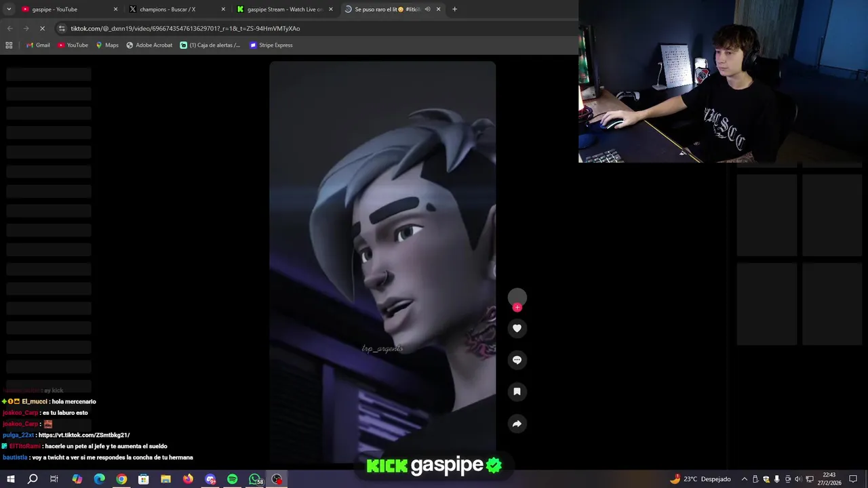Open the microphone tray icon
The width and height of the screenshot is (868, 488).
point(777,479)
